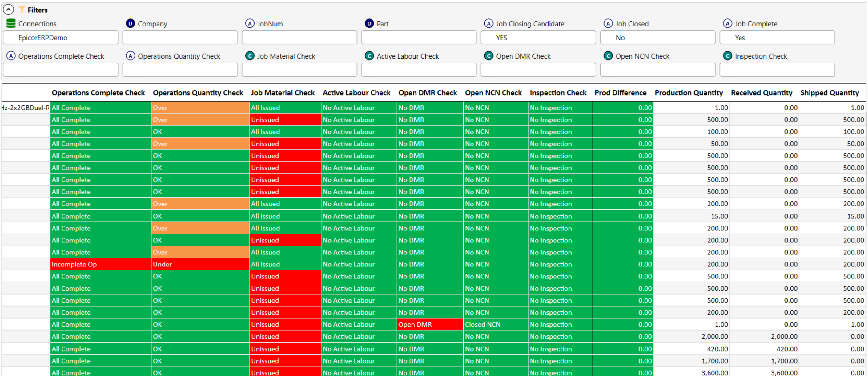Focus the Job Material Check filter input
Viewport: 868px width, 378px height.
coord(299,70)
